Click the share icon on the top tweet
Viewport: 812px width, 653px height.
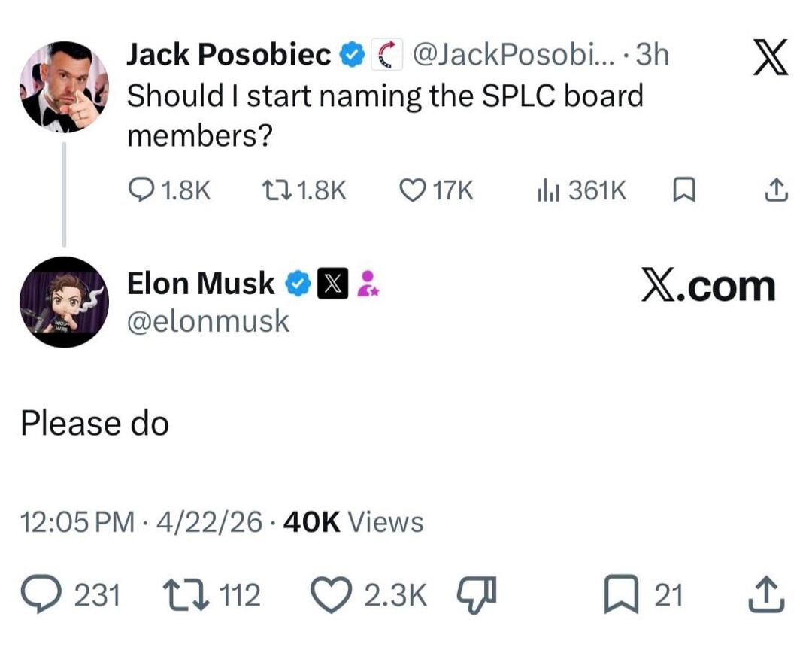774,190
